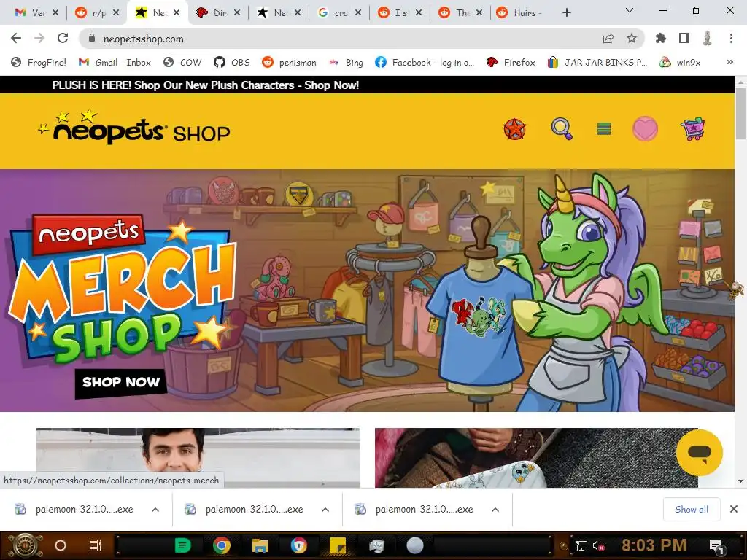Click the Firefox bookmark
Screen dimensions: 747x560
tap(511, 63)
